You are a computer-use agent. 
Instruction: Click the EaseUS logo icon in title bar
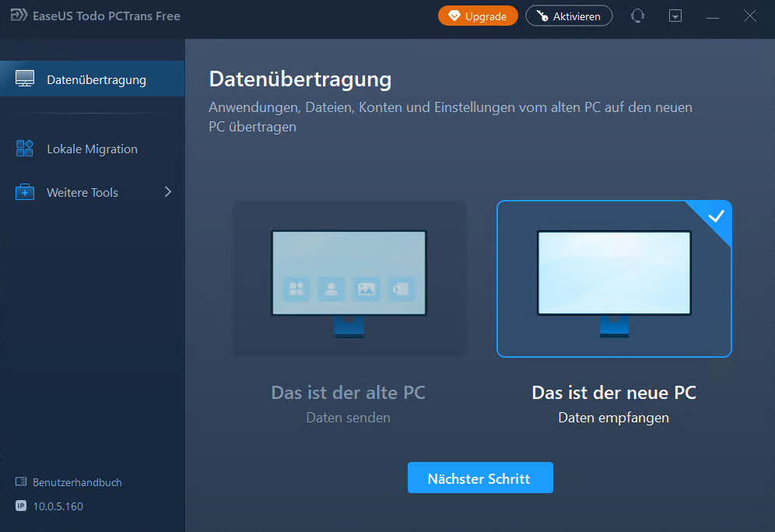19,16
